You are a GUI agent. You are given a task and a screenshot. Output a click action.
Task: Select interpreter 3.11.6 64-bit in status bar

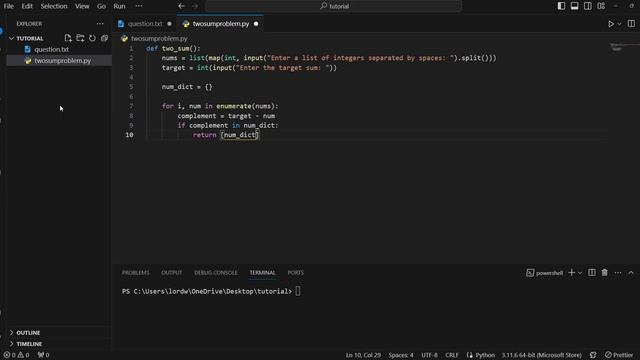point(542,355)
